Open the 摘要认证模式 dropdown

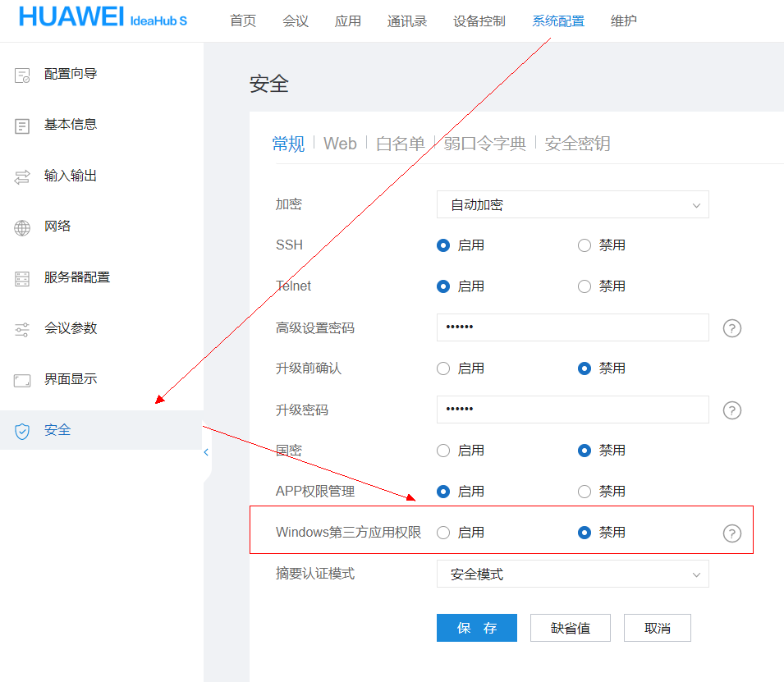click(x=572, y=574)
